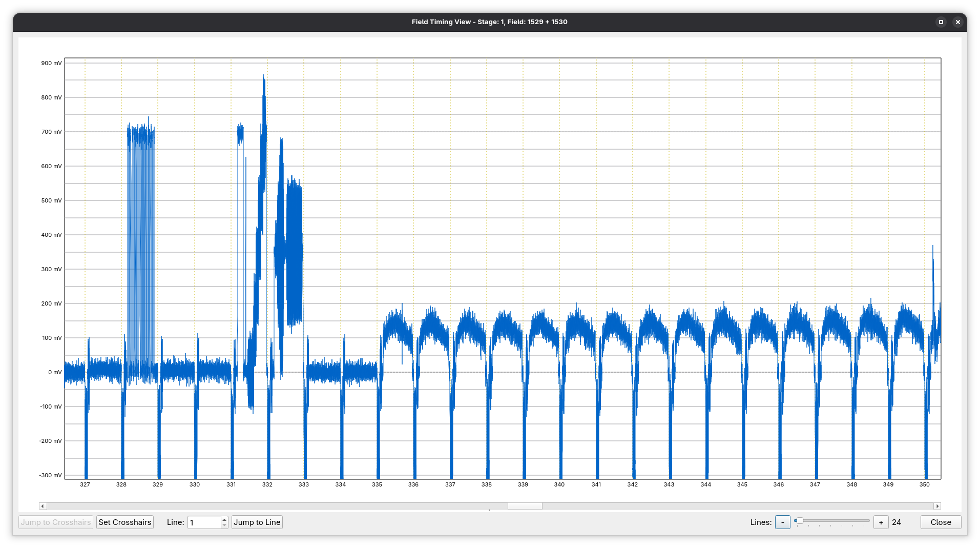
Task: Decrease displayed lines with the minus button
Action: 782,522
